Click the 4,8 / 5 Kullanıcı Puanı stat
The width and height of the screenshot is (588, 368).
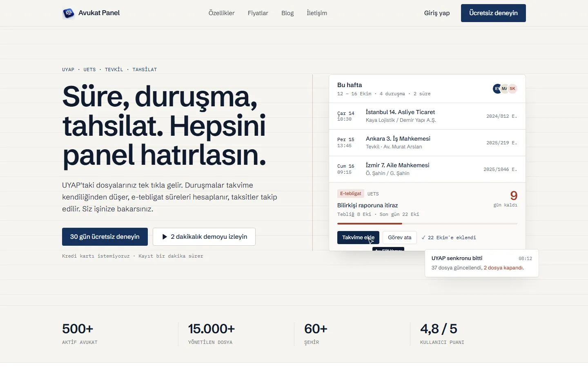pyautogui.click(x=442, y=334)
